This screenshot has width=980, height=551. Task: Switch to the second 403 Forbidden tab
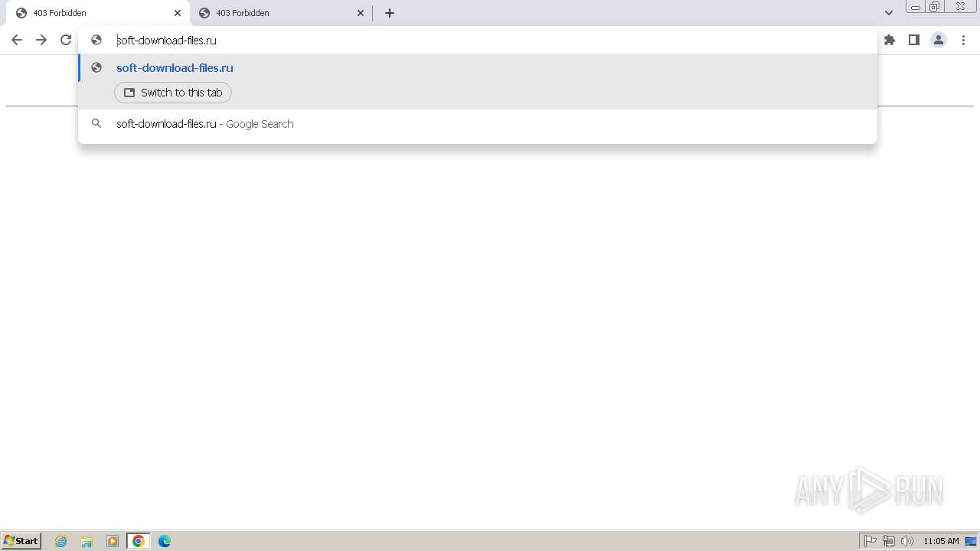(280, 13)
